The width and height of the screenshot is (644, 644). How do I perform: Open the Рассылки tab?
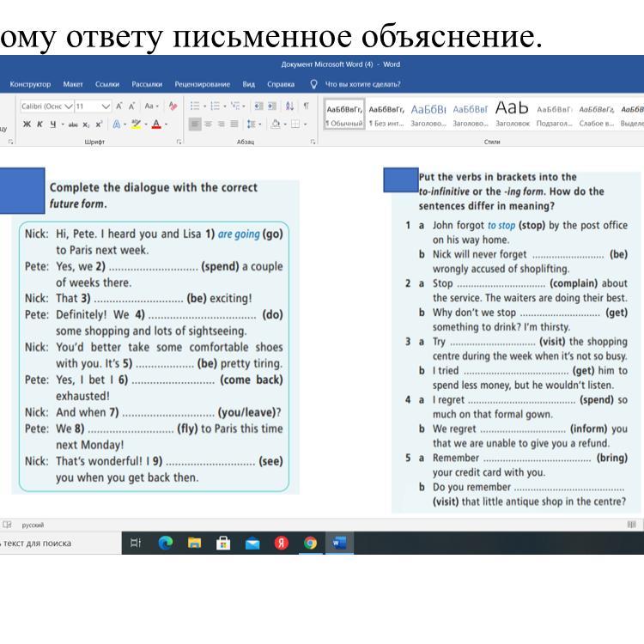coord(147,84)
